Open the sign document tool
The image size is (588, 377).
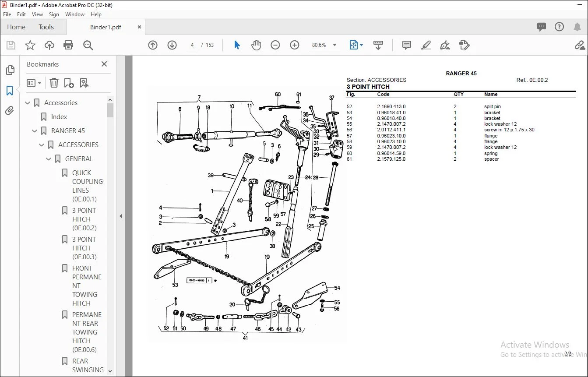445,45
